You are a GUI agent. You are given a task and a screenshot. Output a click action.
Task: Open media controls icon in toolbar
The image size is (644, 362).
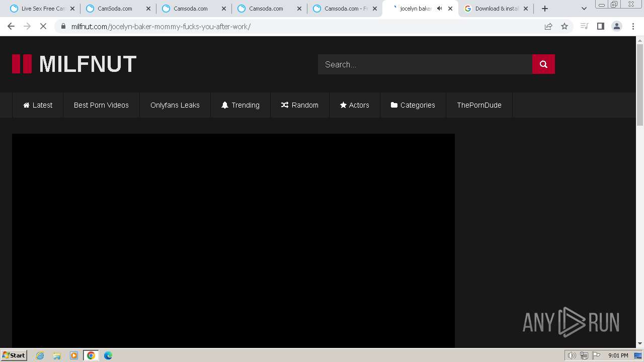tap(584, 26)
